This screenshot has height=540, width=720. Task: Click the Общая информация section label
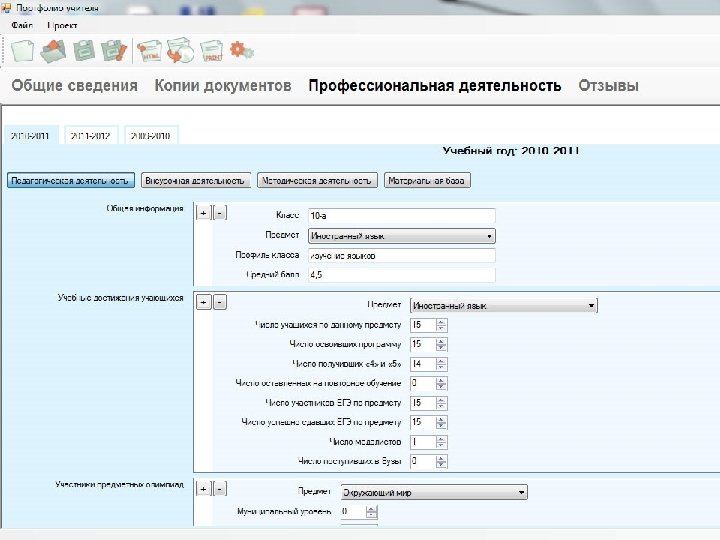(x=145, y=208)
